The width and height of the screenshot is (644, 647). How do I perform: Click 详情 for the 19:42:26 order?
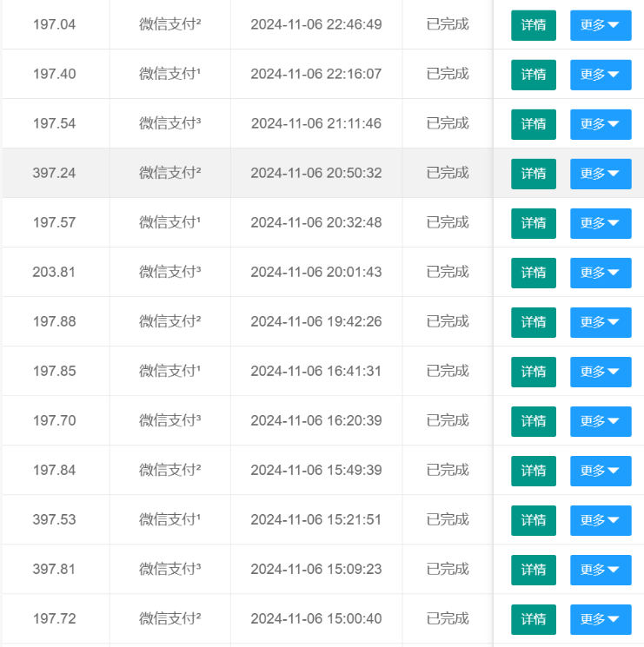[x=533, y=322]
